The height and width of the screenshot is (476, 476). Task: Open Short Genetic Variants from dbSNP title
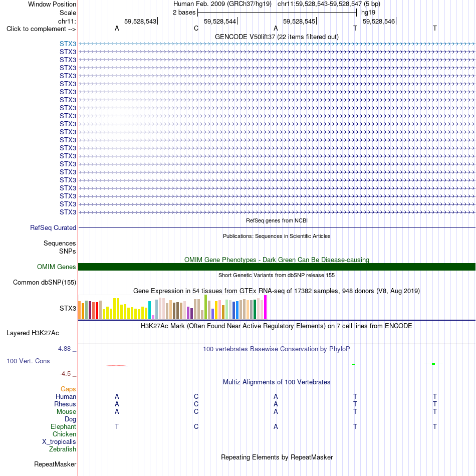[x=277, y=276]
